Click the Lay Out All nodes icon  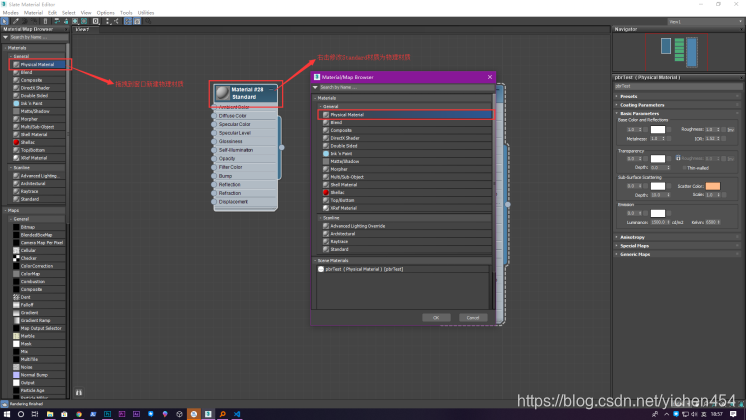click(108, 21)
